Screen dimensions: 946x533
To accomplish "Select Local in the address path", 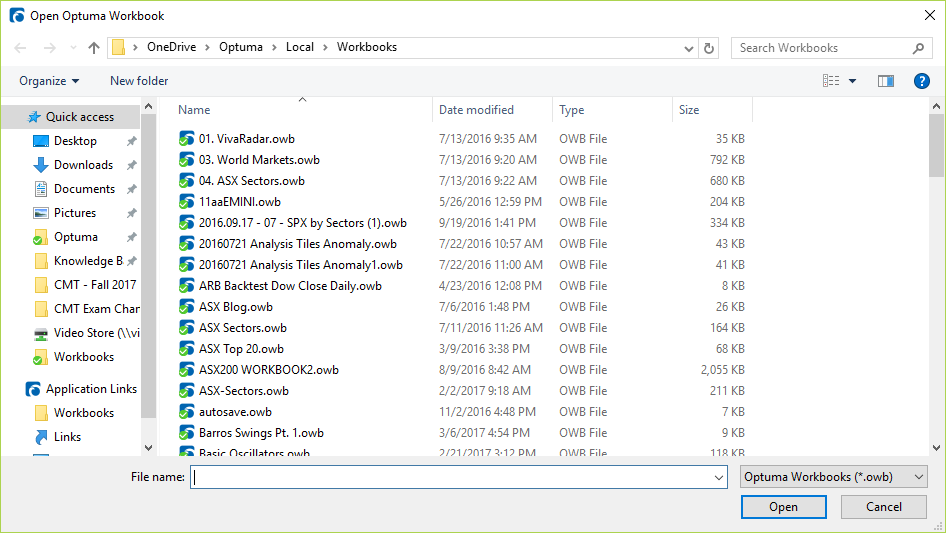I will click(300, 47).
